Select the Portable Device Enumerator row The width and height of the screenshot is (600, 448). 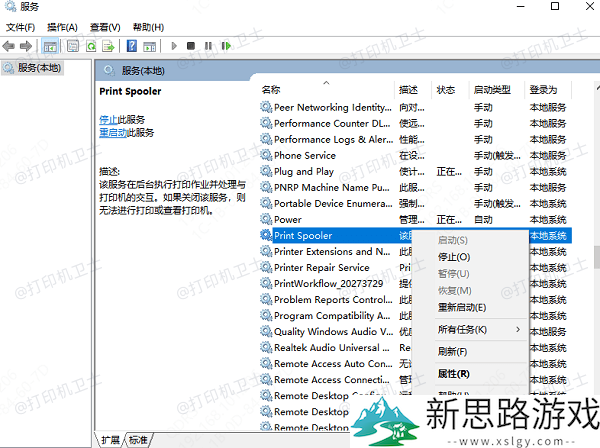point(416,204)
